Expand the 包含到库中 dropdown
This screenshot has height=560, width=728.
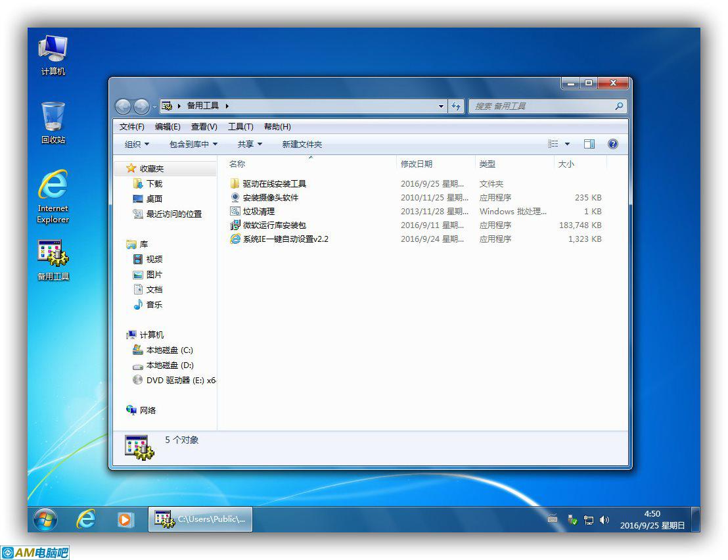194,145
